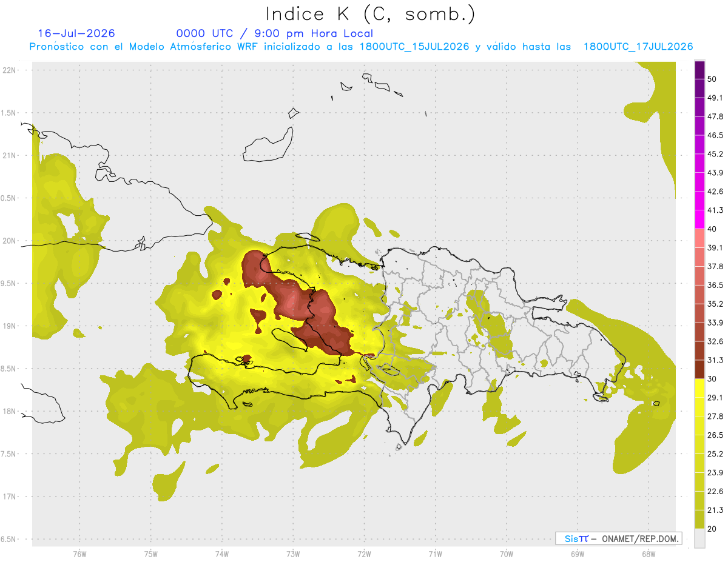Pick the light gray swatch below the 20 label

pyautogui.click(x=699, y=538)
